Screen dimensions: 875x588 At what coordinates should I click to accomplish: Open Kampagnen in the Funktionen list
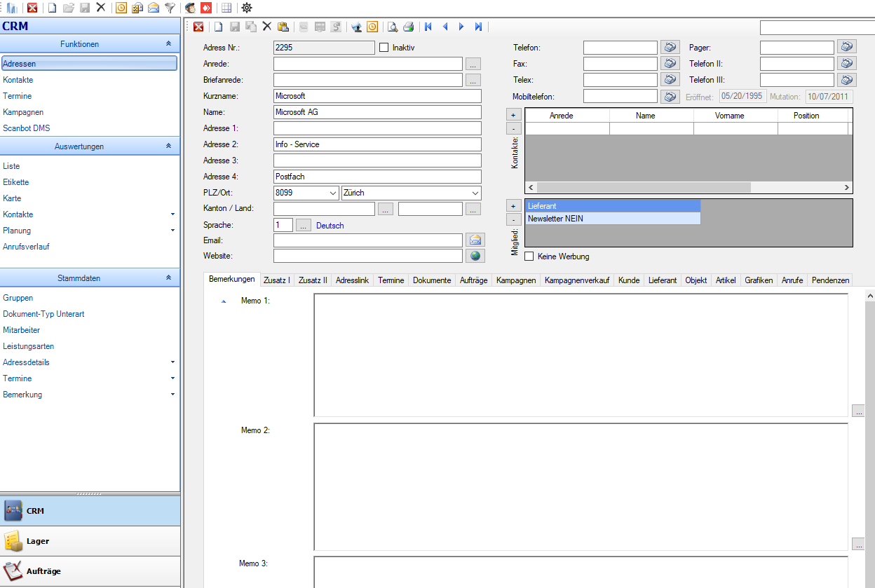pos(23,112)
